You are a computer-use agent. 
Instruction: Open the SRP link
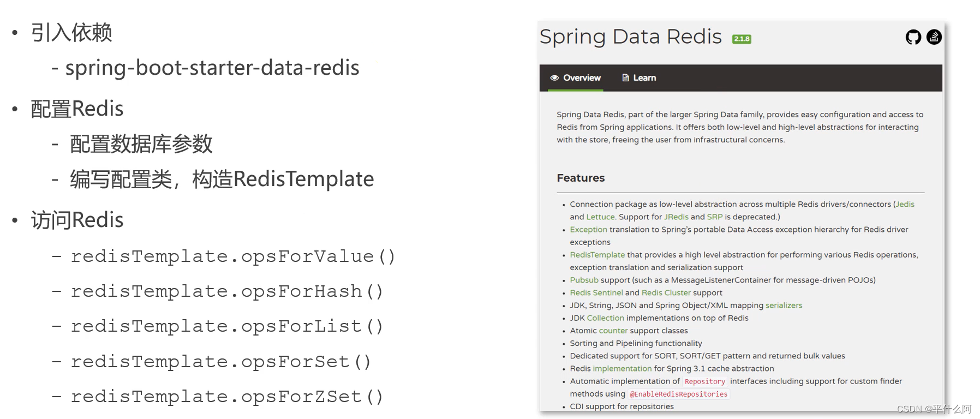pos(715,217)
